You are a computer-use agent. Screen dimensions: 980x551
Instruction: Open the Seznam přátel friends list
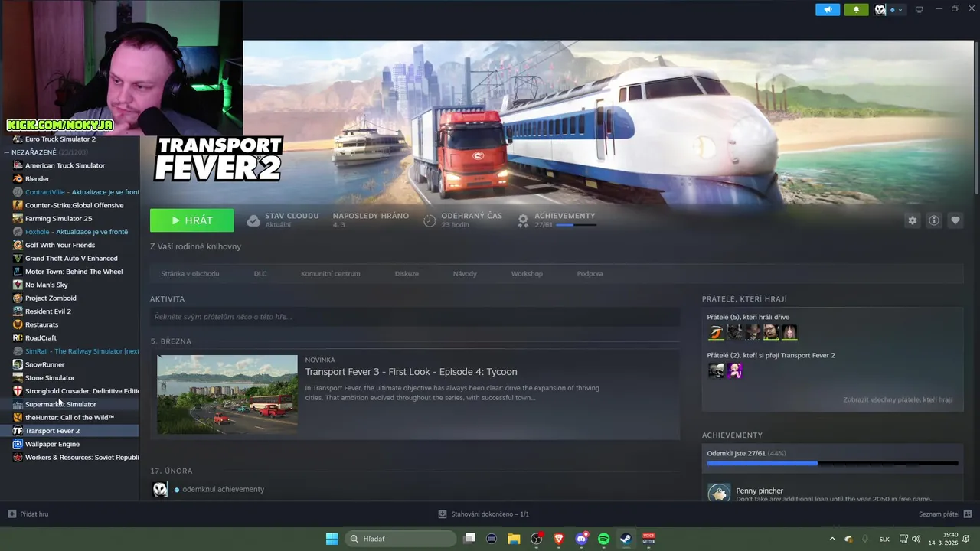[946, 514]
